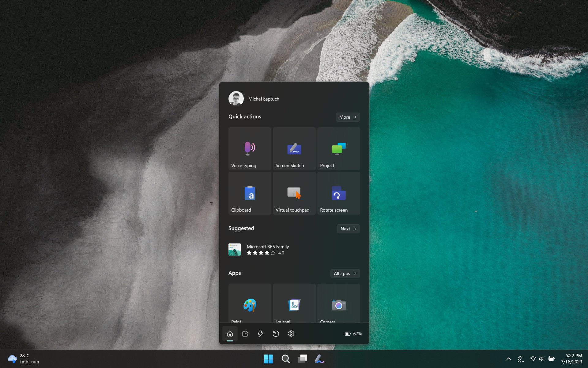The width and height of the screenshot is (588, 368).
Task: Open Voice typing quick action
Action: [x=250, y=149]
